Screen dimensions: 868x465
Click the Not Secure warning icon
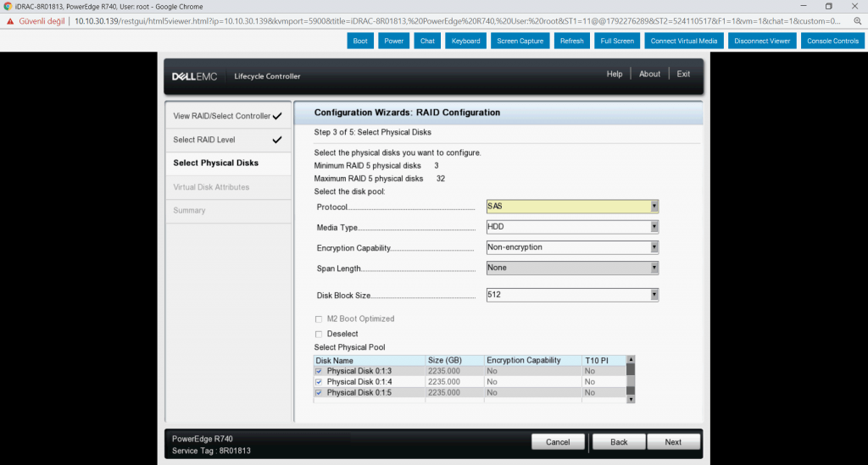(11, 20)
